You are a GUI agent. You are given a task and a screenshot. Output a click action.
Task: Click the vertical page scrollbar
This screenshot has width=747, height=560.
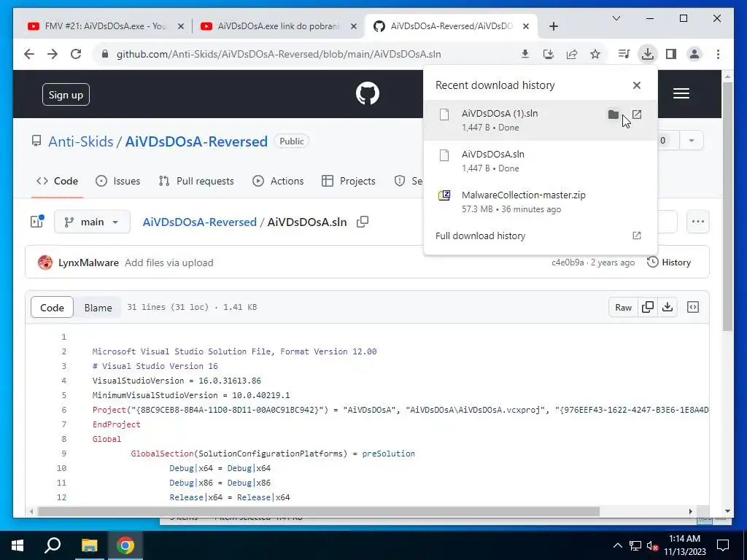727,206
